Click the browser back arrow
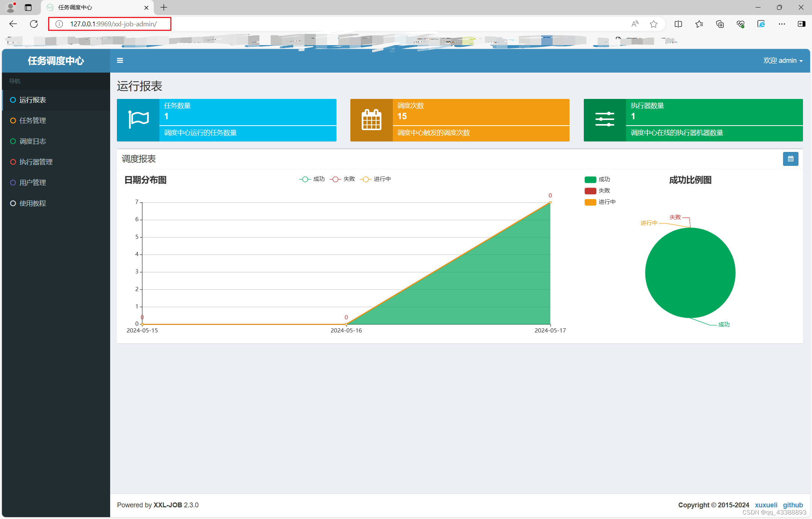This screenshot has height=519, width=812. (13, 24)
